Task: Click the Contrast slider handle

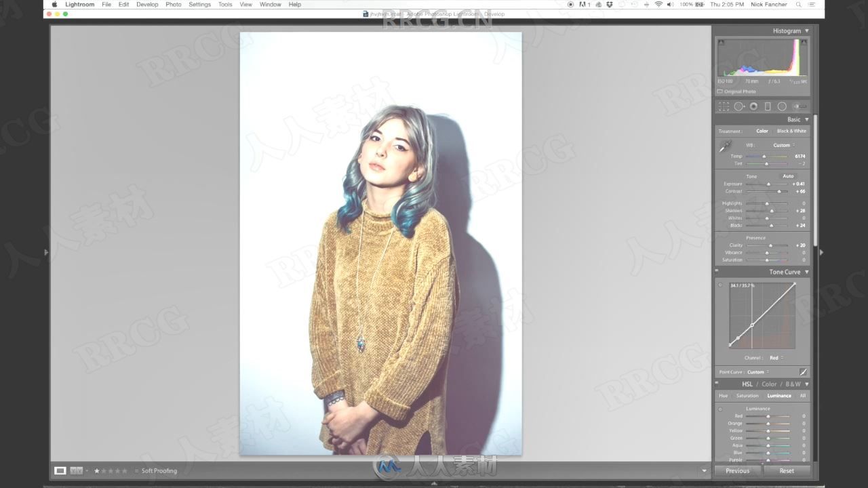Action: tap(778, 191)
